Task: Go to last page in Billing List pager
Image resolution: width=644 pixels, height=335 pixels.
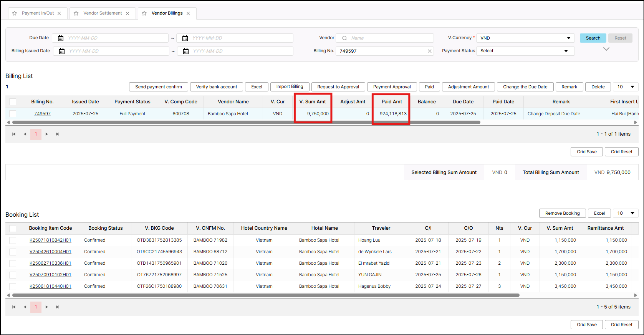Action: point(58,134)
